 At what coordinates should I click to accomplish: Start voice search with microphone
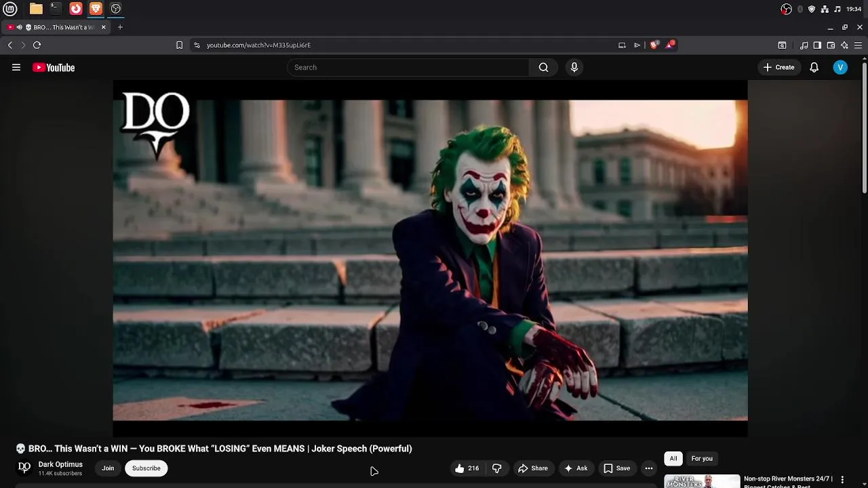[574, 67]
